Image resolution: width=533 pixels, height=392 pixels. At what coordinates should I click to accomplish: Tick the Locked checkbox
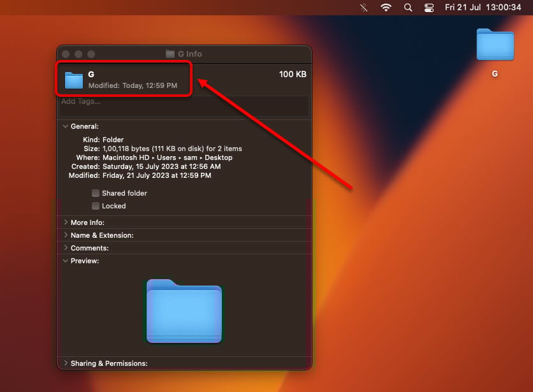tap(96, 206)
